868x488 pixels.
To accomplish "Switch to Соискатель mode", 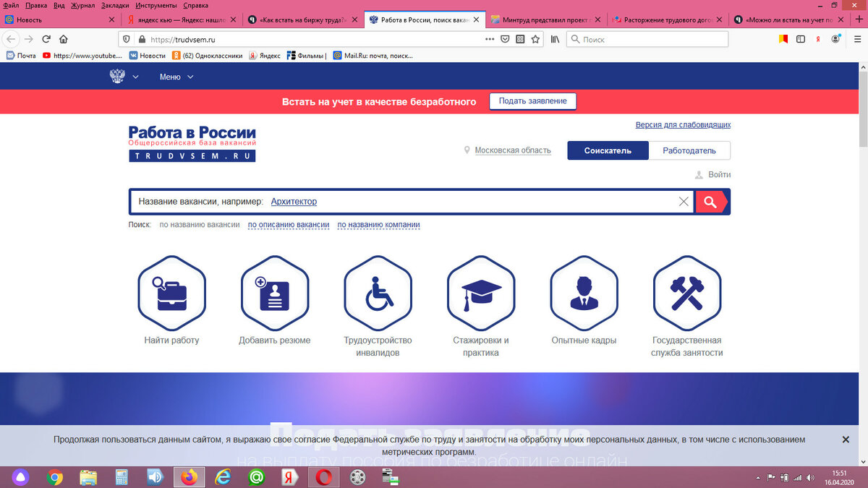I will [608, 150].
